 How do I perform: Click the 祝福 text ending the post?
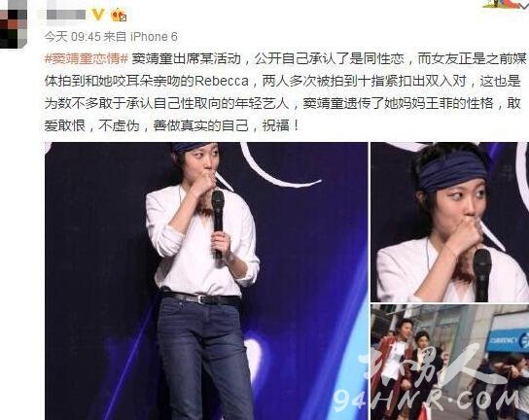(x=275, y=125)
